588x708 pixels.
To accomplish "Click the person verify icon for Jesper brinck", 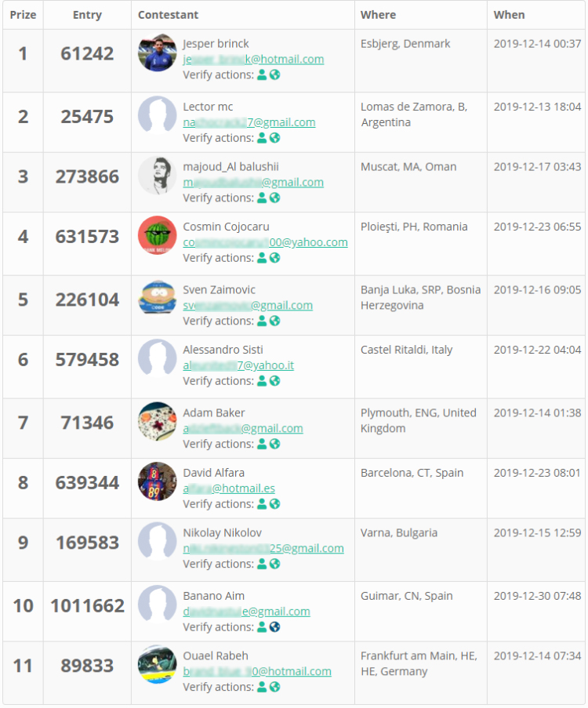I will 262,75.
